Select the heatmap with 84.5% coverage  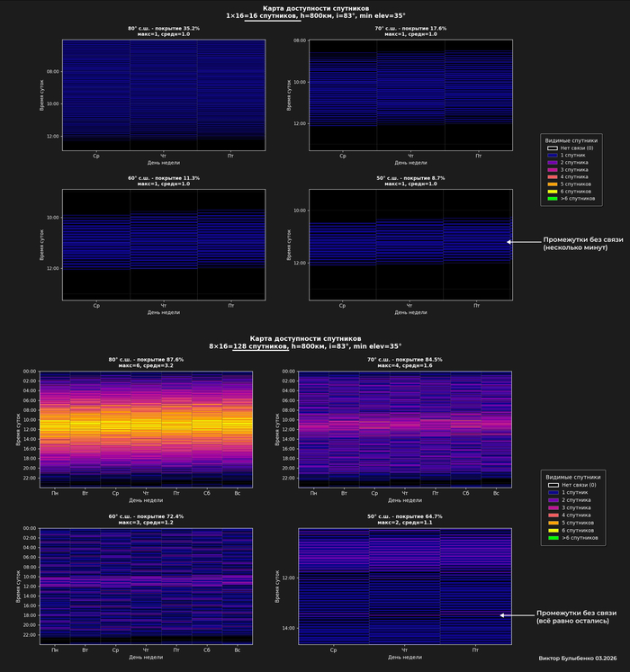point(405,429)
